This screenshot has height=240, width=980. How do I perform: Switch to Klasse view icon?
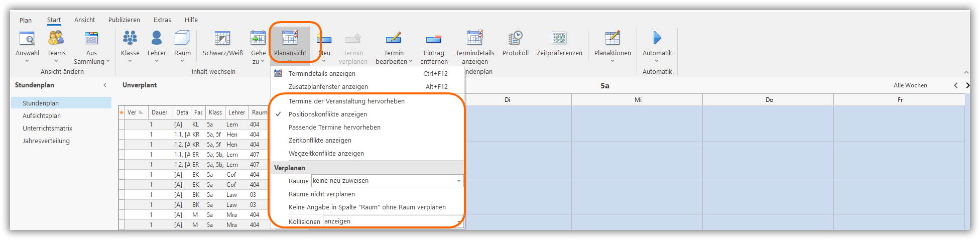pos(130,39)
